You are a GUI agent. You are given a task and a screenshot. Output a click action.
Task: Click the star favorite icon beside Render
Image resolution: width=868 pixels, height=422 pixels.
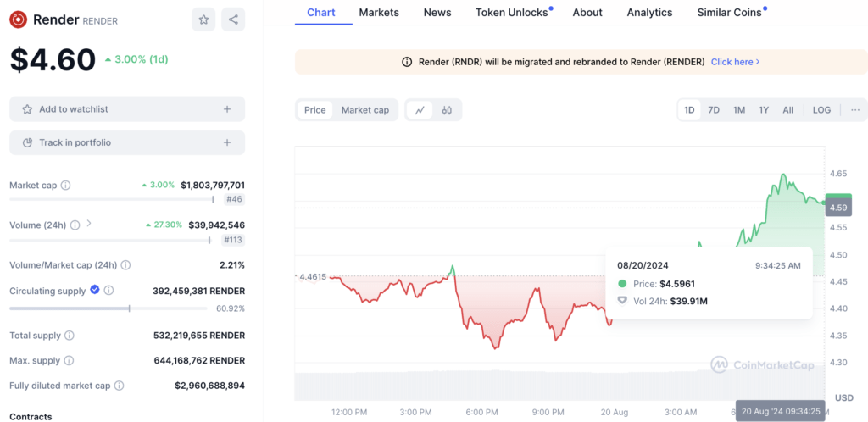pyautogui.click(x=203, y=19)
